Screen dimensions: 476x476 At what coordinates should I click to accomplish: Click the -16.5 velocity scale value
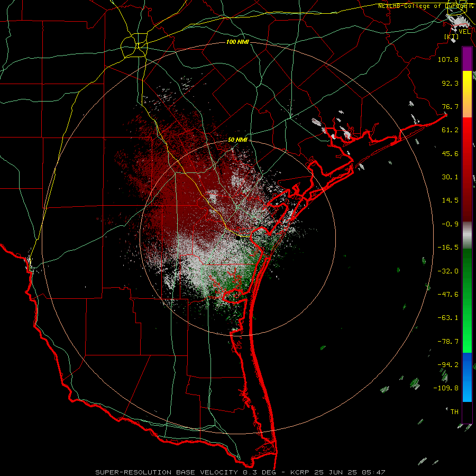pos(448,248)
